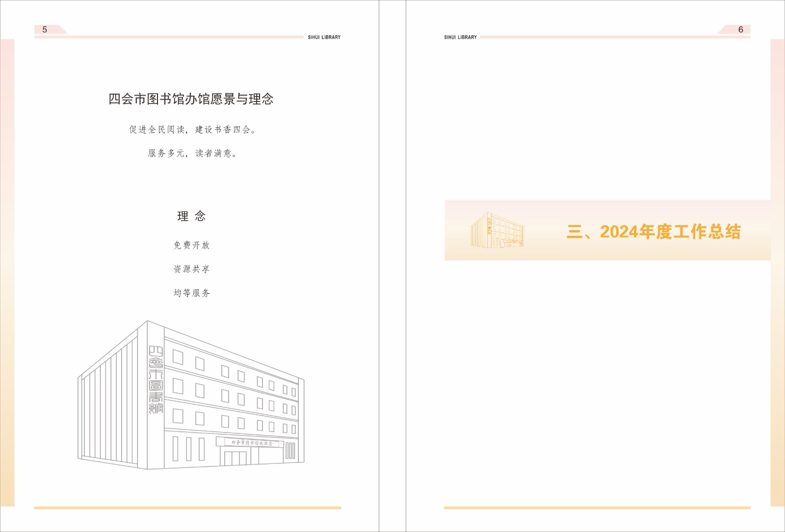Click the 理念 subheading
Viewport: 785px width, 532px height.
coord(191,216)
